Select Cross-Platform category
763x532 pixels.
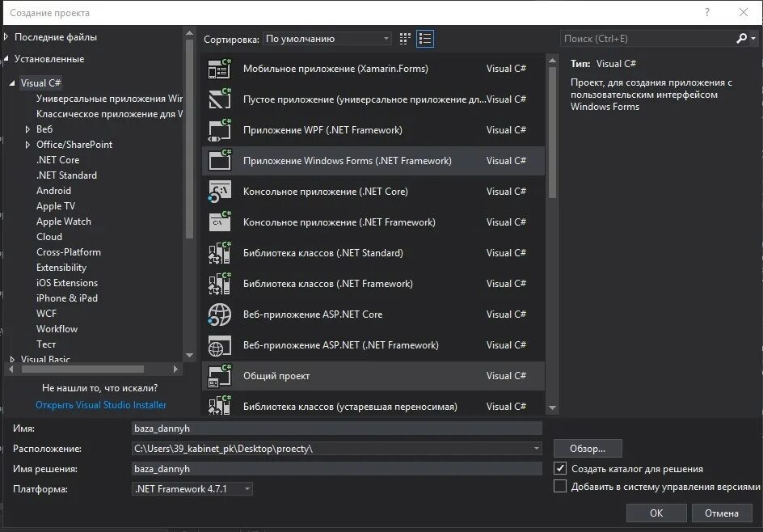(x=69, y=252)
